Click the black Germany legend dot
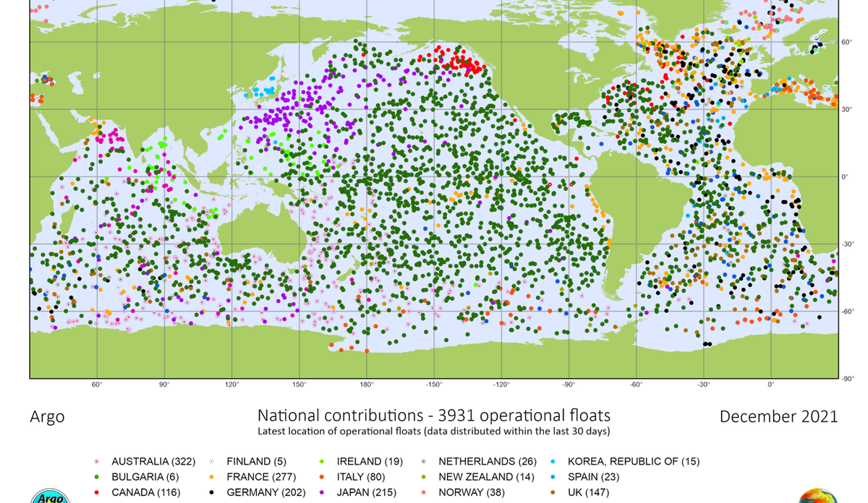The width and height of the screenshot is (868, 503). 210,493
